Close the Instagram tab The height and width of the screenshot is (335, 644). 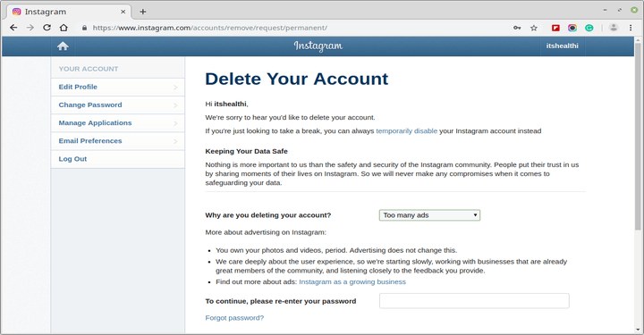[123, 12]
